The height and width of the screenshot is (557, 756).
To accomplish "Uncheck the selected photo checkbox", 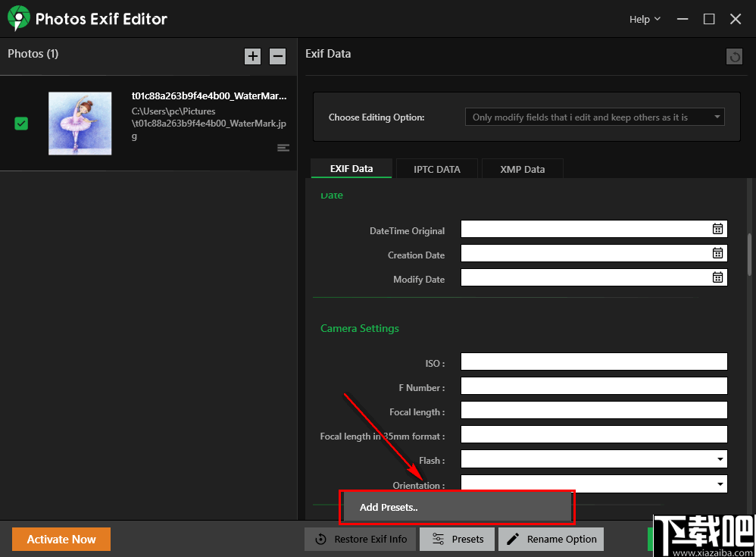I will (x=20, y=124).
